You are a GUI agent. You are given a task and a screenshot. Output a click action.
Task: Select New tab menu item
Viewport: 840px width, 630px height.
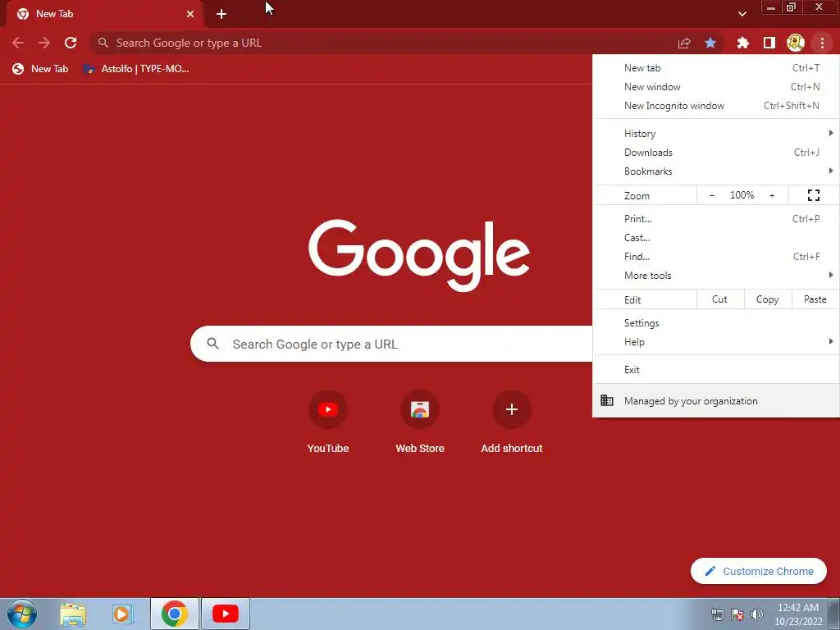[715, 68]
